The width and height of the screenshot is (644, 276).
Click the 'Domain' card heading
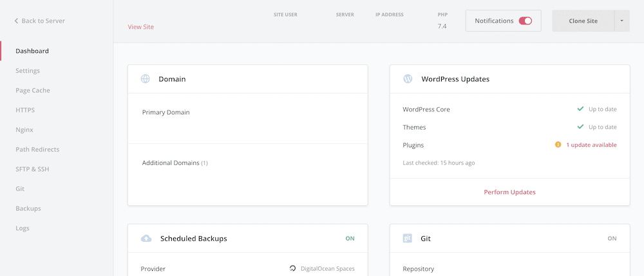point(172,79)
